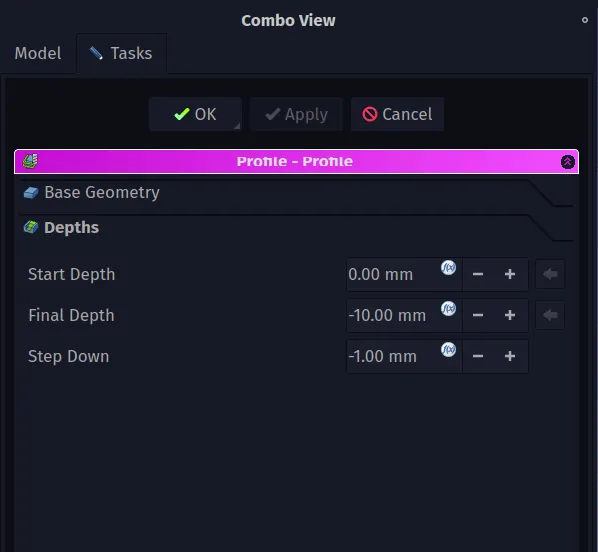Viewport: 598px width, 552px height.
Task: Confirm with the OK button
Action: [195, 114]
